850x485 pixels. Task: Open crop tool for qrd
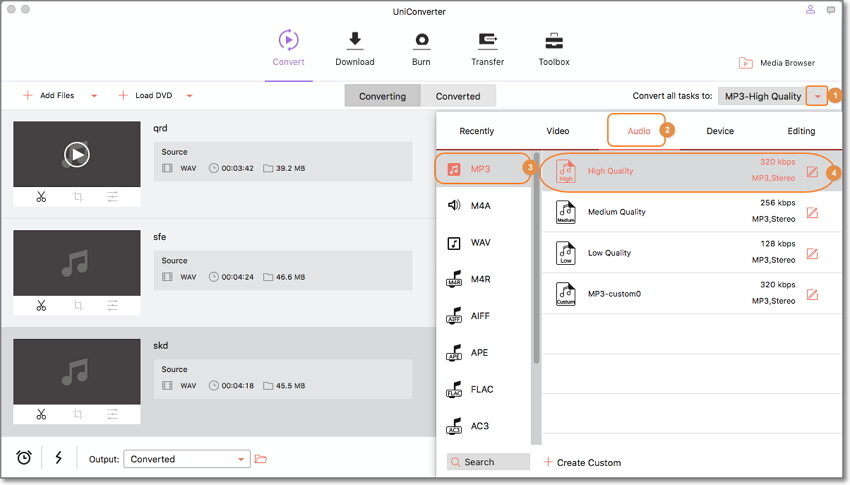pyautogui.click(x=78, y=197)
